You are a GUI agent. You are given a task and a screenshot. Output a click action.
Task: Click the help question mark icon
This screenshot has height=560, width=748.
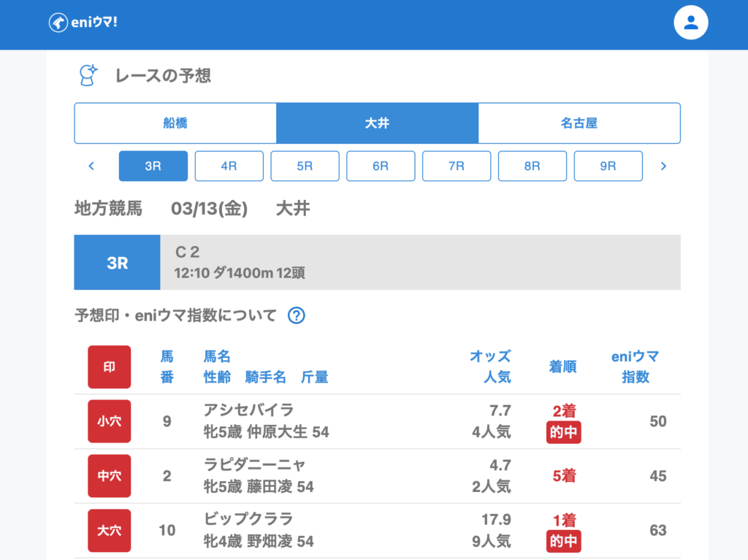coord(296,315)
